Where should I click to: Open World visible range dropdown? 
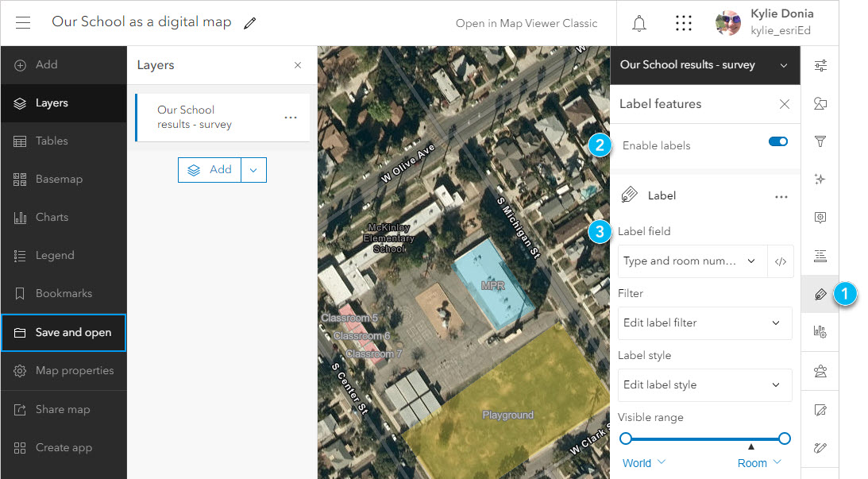[644, 463]
